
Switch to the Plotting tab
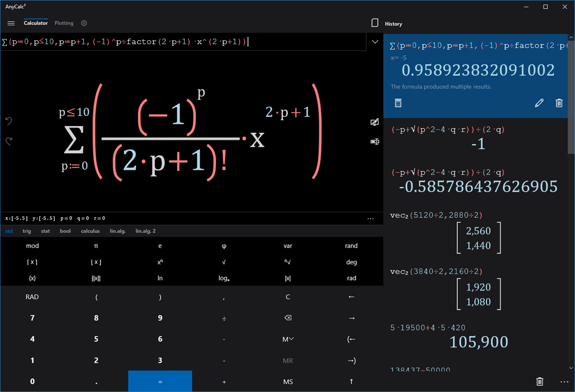(64, 23)
